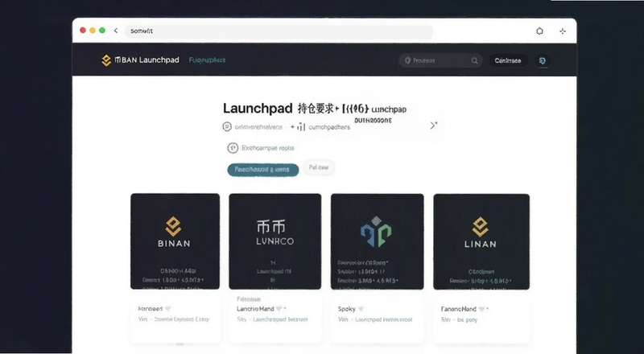Click the round teal icon in header

[543, 61]
